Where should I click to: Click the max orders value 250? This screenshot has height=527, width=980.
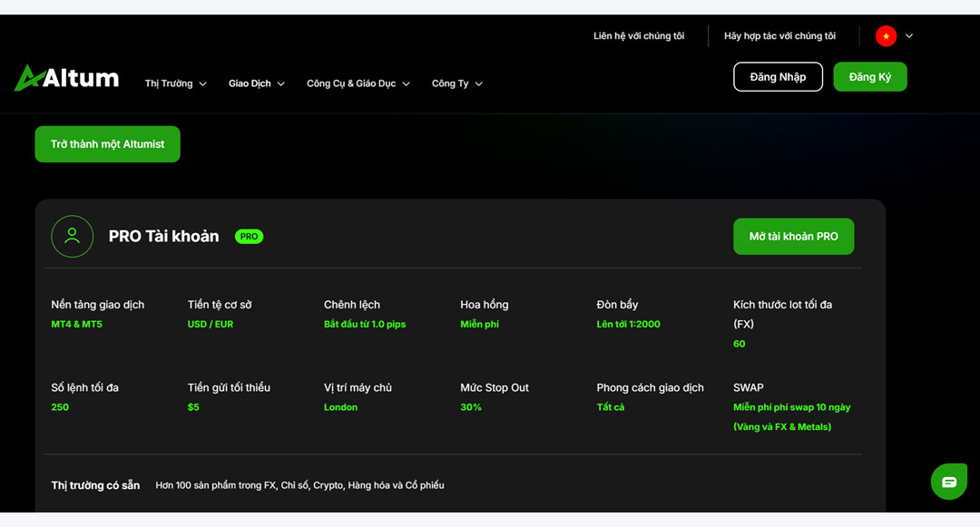pos(60,407)
